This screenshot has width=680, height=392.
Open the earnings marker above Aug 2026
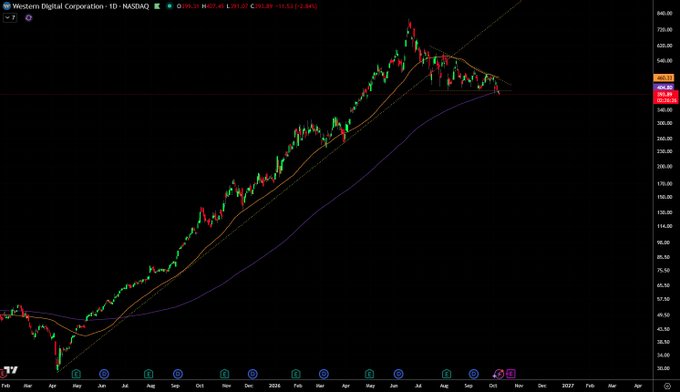446,373
